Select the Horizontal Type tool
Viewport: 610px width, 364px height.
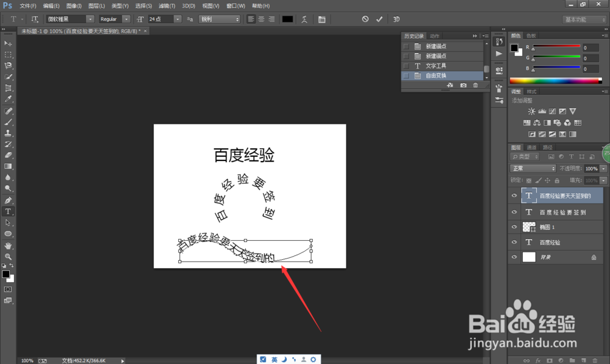coord(8,212)
